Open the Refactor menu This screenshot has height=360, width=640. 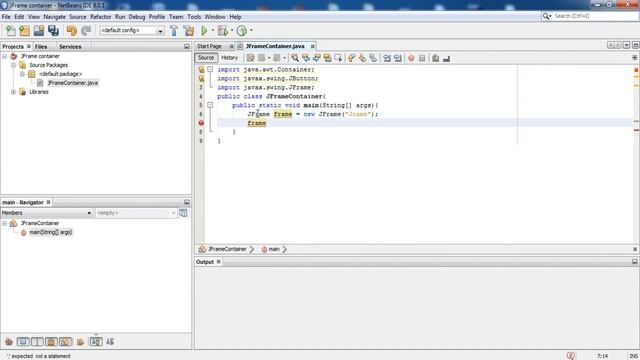(100, 17)
